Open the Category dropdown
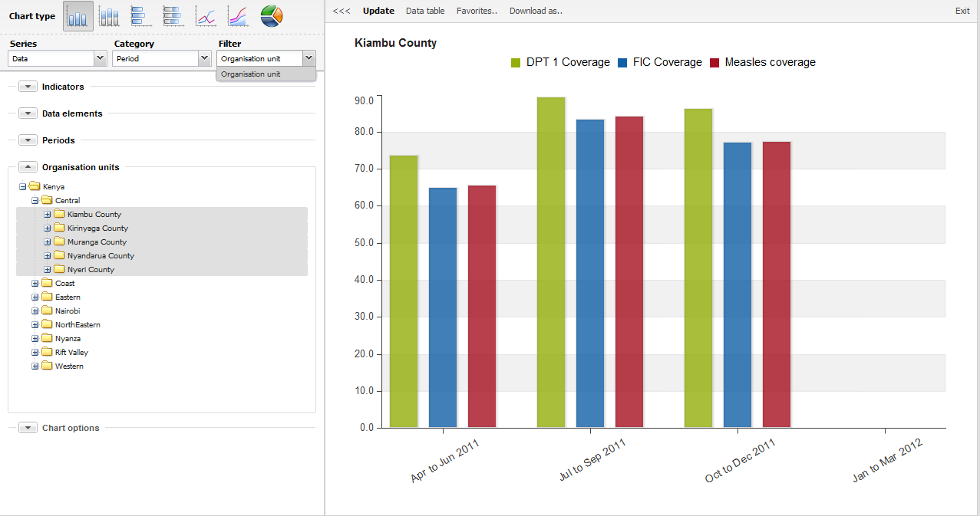The image size is (980, 516). pyautogui.click(x=204, y=58)
